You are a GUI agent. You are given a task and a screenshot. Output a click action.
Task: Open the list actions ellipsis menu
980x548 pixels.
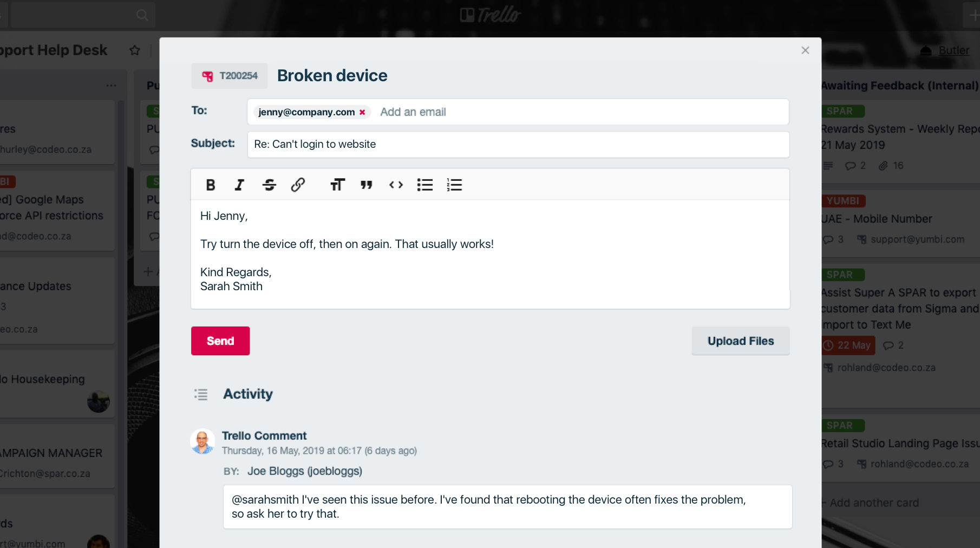[x=110, y=85]
